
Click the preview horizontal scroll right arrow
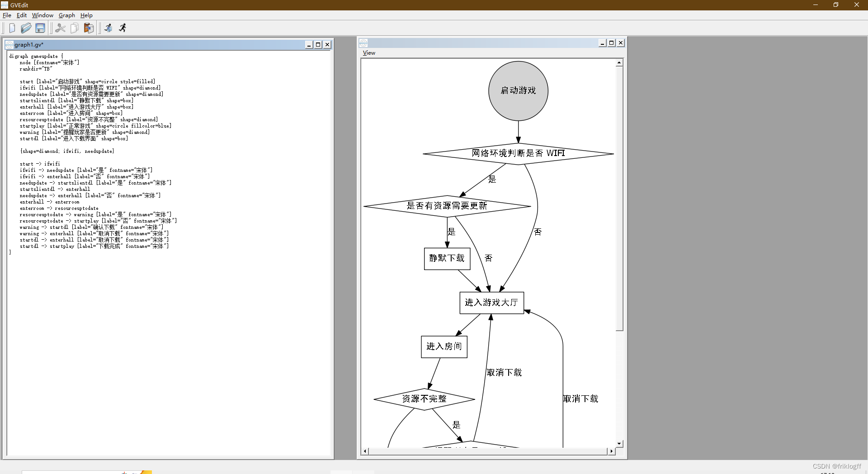612,451
